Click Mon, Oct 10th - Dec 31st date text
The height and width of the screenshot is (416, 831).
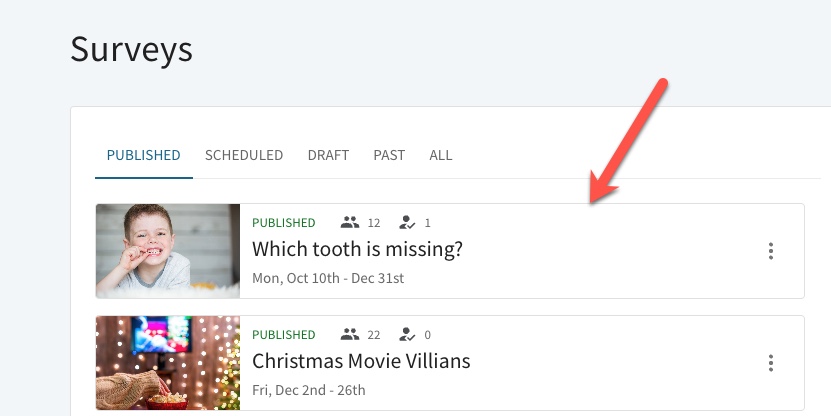tap(328, 278)
